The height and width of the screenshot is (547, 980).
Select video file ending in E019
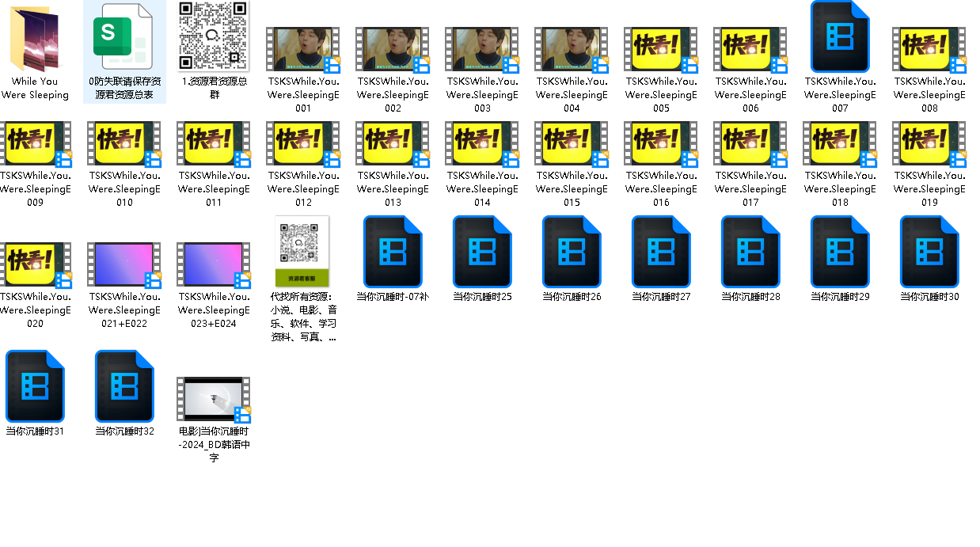point(929,143)
